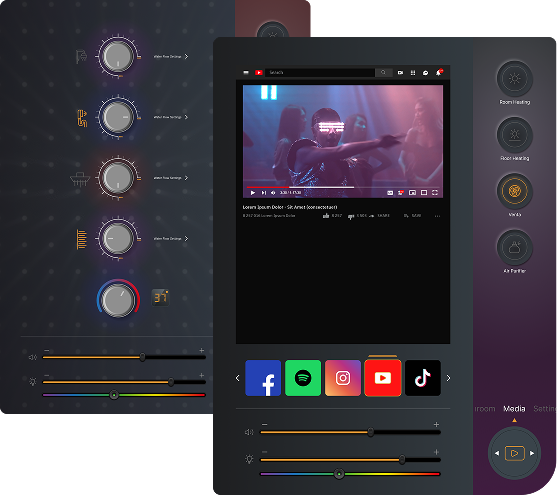Increase volume with media panel plus
The width and height of the screenshot is (557, 495).
(x=436, y=424)
